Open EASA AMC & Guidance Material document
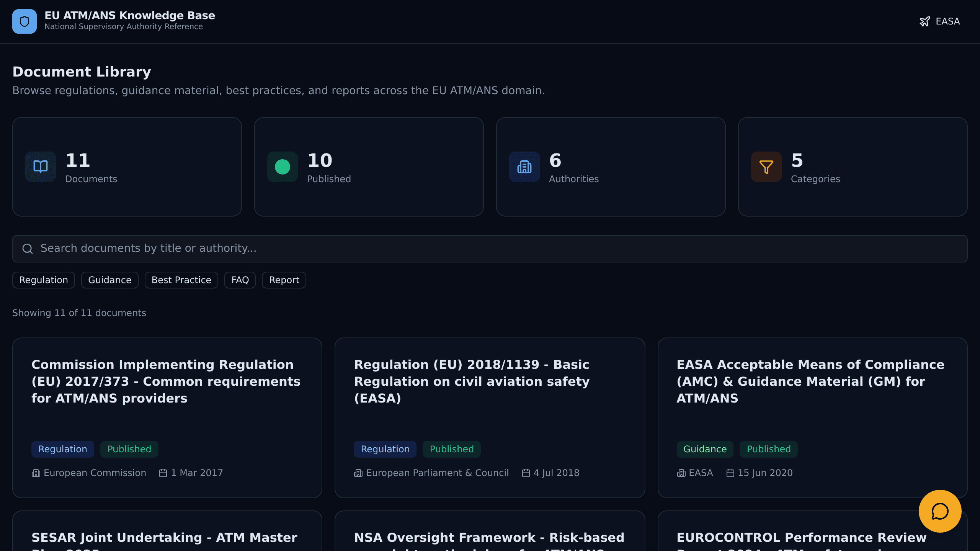The image size is (980, 551). pos(813,418)
